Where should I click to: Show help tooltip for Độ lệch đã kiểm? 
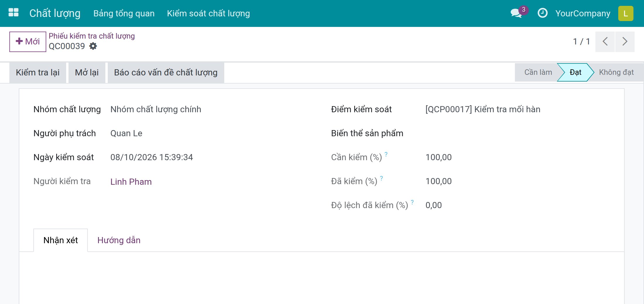(x=412, y=202)
